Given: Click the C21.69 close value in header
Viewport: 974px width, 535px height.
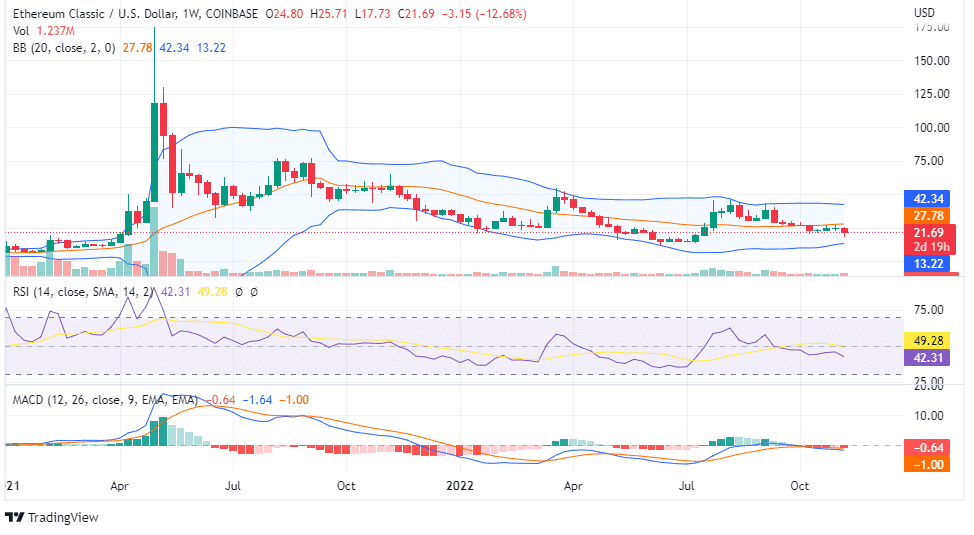Looking at the screenshot, I should 416,14.
